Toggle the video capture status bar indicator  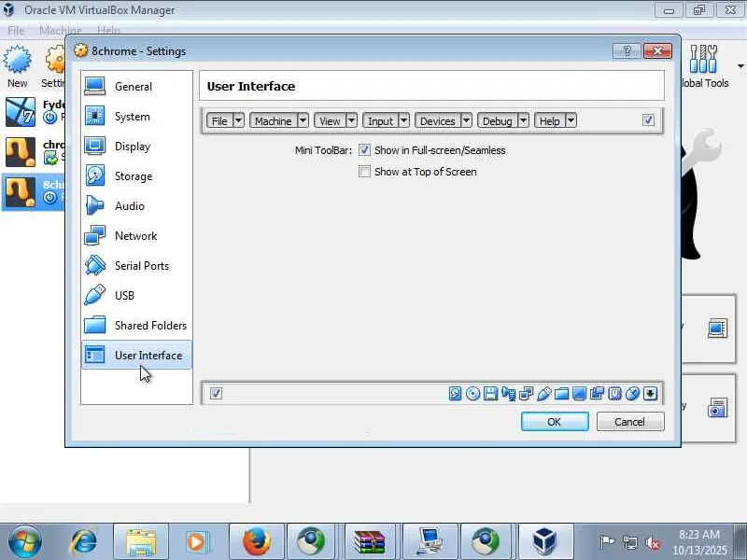(597, 393)
